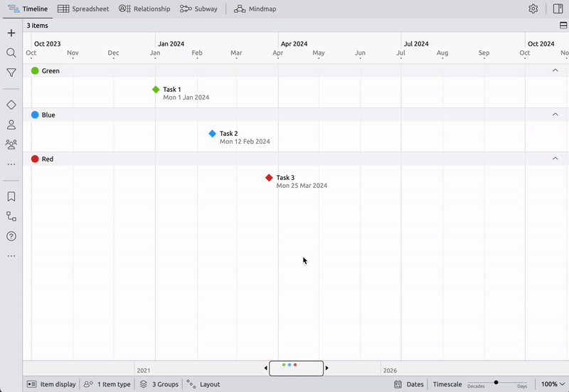Screen dimensions: 569x392
Task: Open the 100% zoom dropdown
Action: tap(553, 384)
